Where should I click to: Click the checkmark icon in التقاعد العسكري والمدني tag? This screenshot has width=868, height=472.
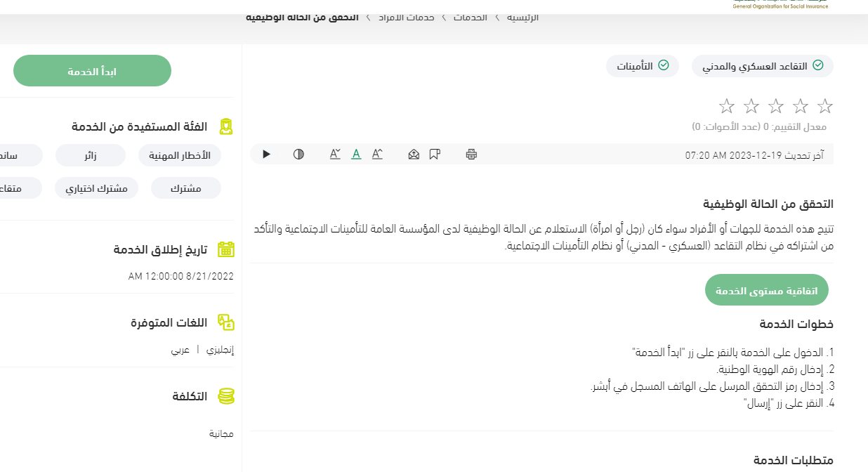click(x=818, y=65)
